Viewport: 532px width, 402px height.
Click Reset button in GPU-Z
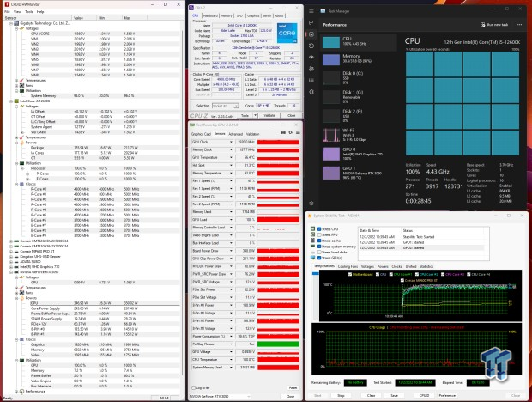(x=293, y=387)
